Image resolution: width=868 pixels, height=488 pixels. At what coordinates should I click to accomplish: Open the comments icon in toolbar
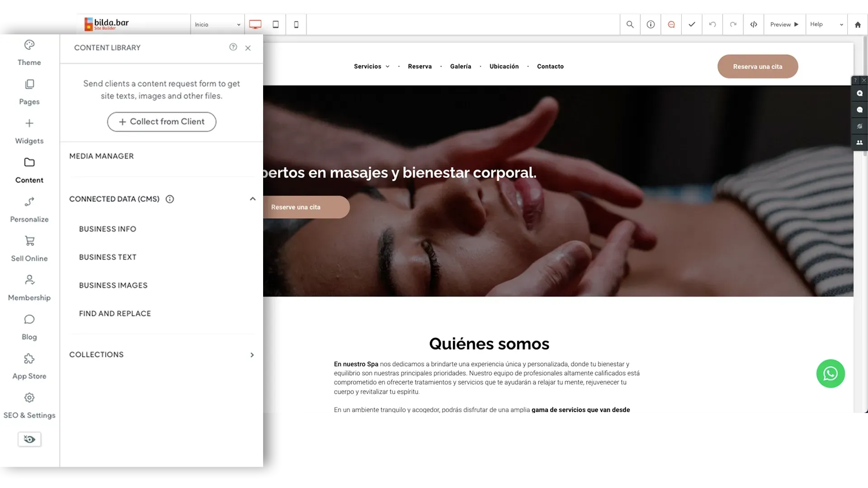[x=671, y=24]
